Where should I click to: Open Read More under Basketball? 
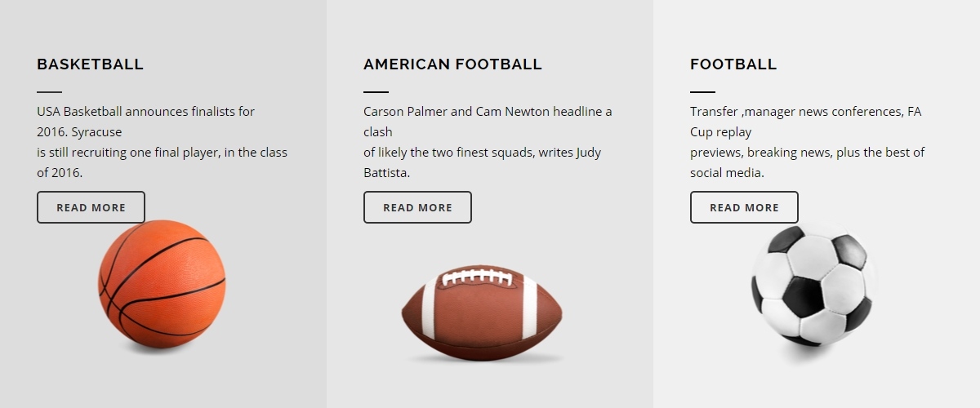pyautogui.click(x=91, y=207)
